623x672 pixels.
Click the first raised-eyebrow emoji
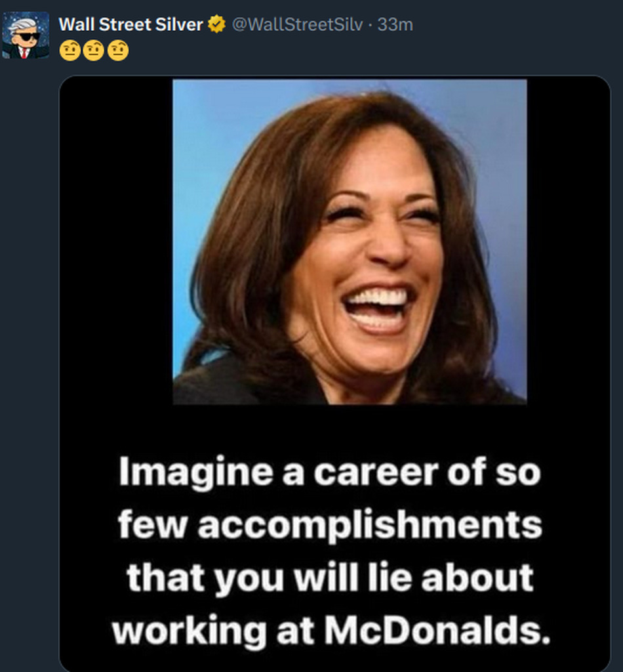point(70,51)
